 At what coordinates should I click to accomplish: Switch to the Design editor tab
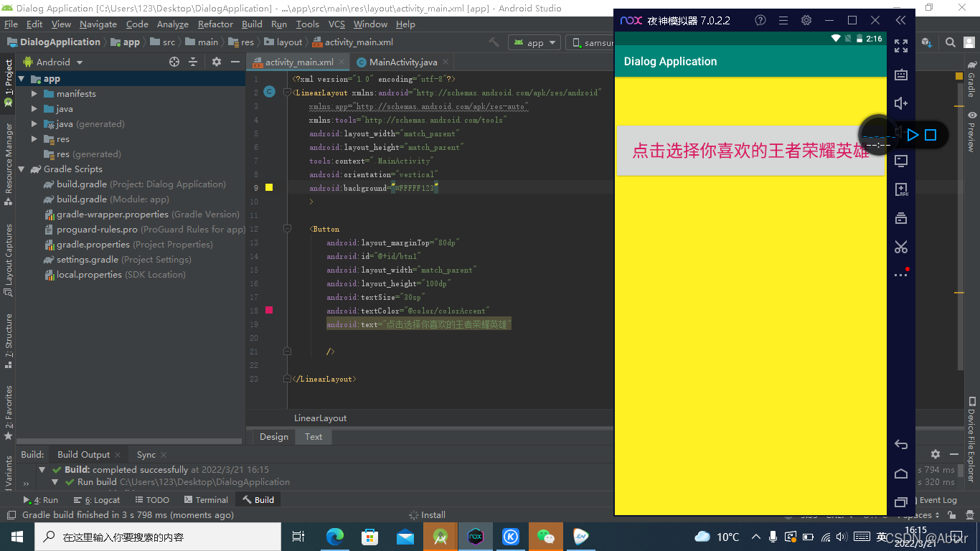click(274, 436)
